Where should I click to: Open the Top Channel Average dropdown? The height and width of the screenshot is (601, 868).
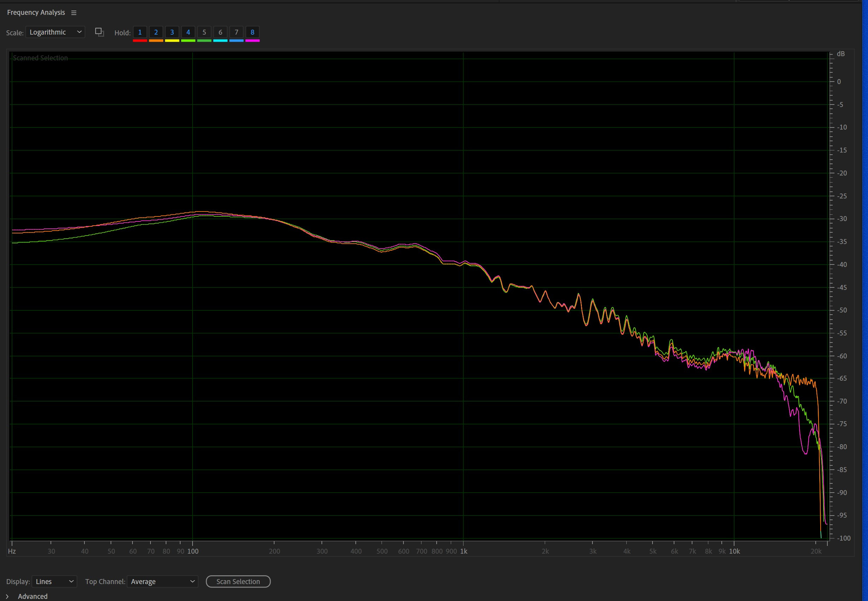pyautogui.click(x=163, y=582)
